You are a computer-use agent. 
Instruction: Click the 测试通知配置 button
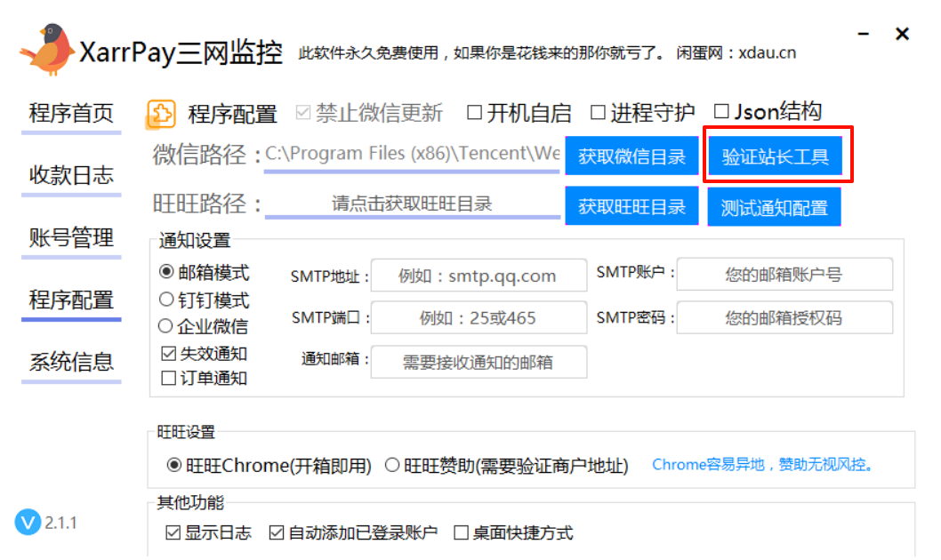point(774,205)
